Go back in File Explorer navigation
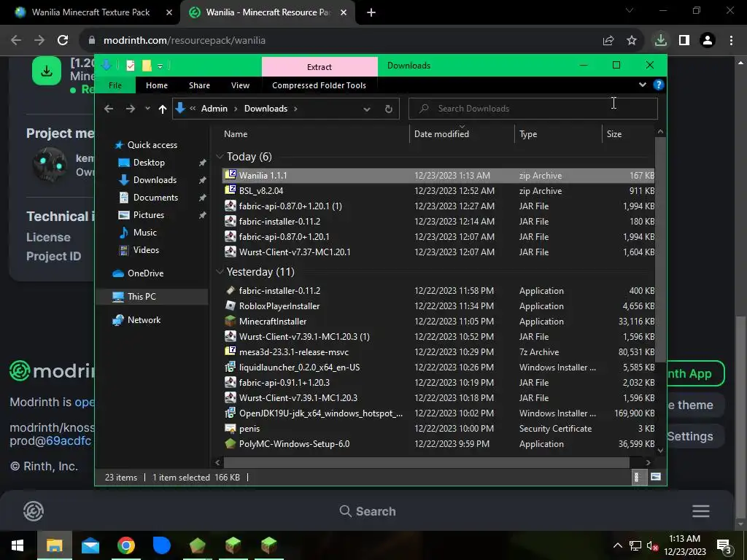The height and width of the screenshot is (560, 747). point(109,109)
